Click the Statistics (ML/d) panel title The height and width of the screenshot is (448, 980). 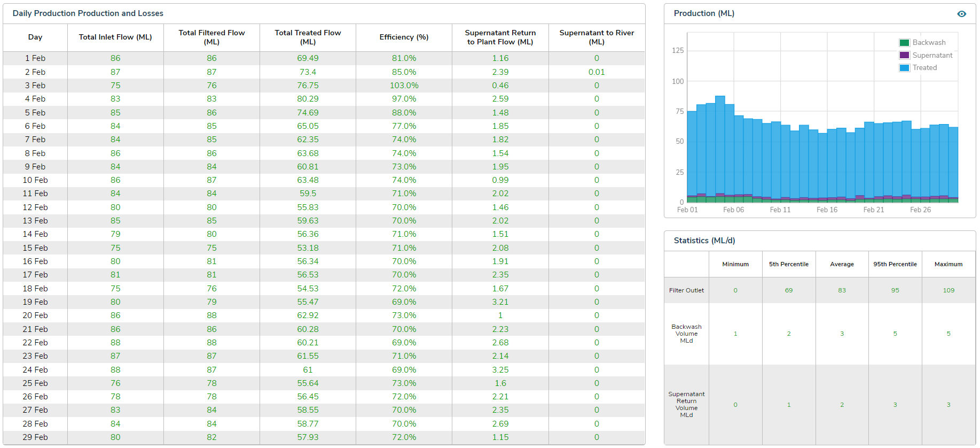coord(704,241)
